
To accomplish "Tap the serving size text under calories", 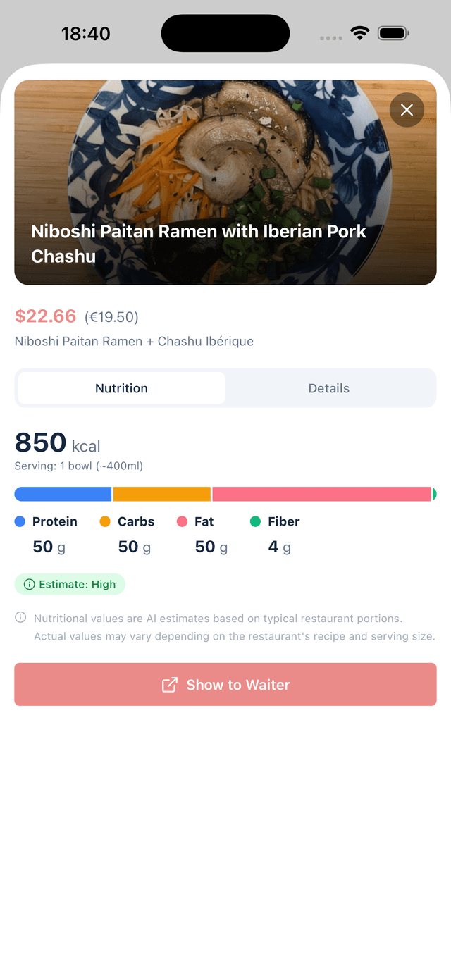I will tap(79, 466).
